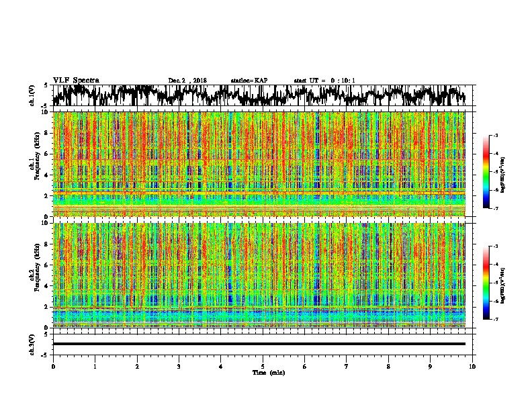This screenshot has height=411, width=532.
Task: Click the ch.2 spectrogram color bar
Action: point(486,283)
